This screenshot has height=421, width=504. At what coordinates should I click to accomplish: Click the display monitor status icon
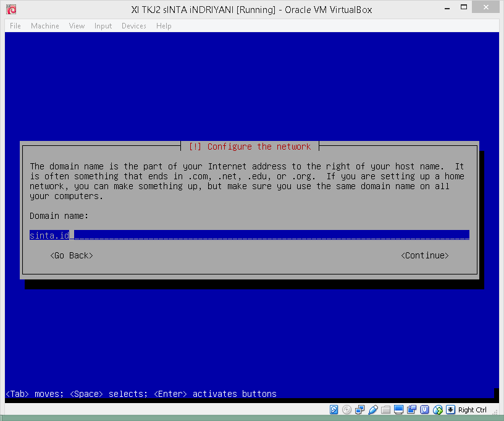click(x=398, y=409)
